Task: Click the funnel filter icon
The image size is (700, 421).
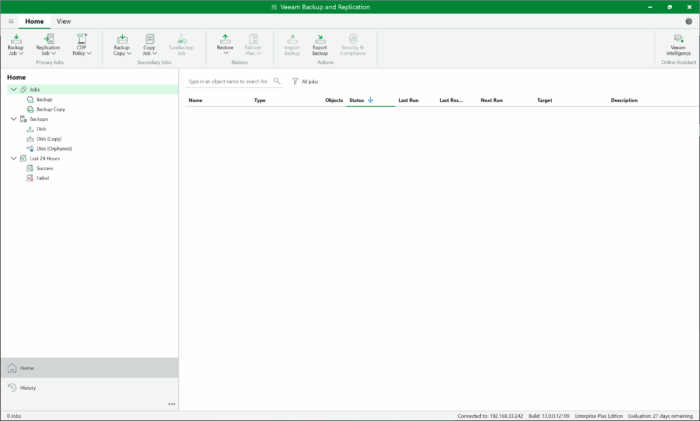Action: (x=295, y=81)
